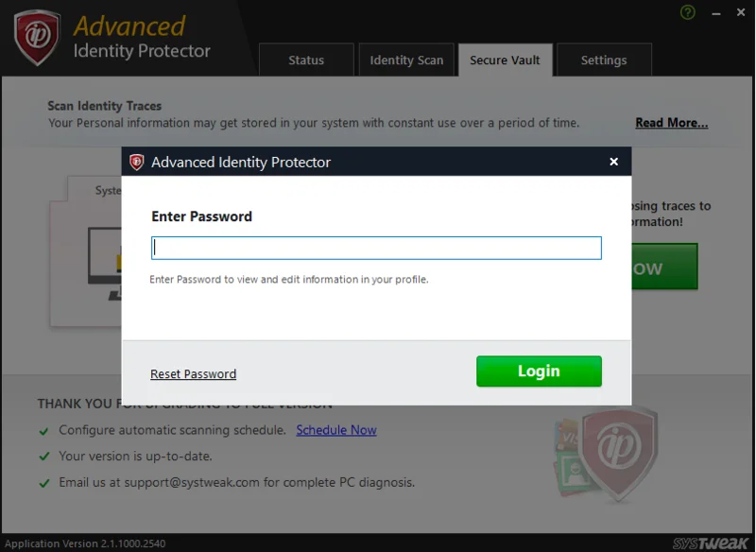
Task: Close the main application window
Action: tap(741, 12)
